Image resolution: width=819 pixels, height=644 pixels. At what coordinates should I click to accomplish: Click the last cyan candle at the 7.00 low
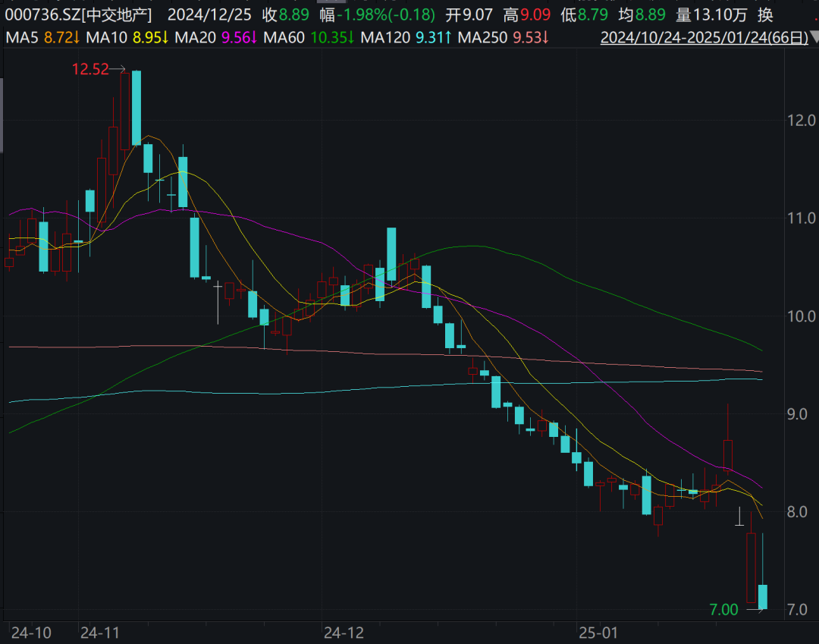[763, 597]
